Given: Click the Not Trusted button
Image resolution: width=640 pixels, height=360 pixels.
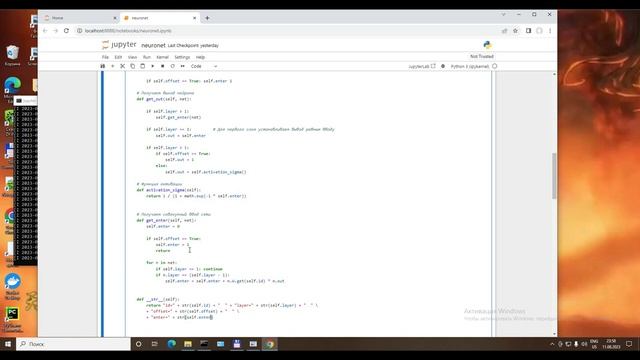Looking at the screenshot, I should [482, 56].
